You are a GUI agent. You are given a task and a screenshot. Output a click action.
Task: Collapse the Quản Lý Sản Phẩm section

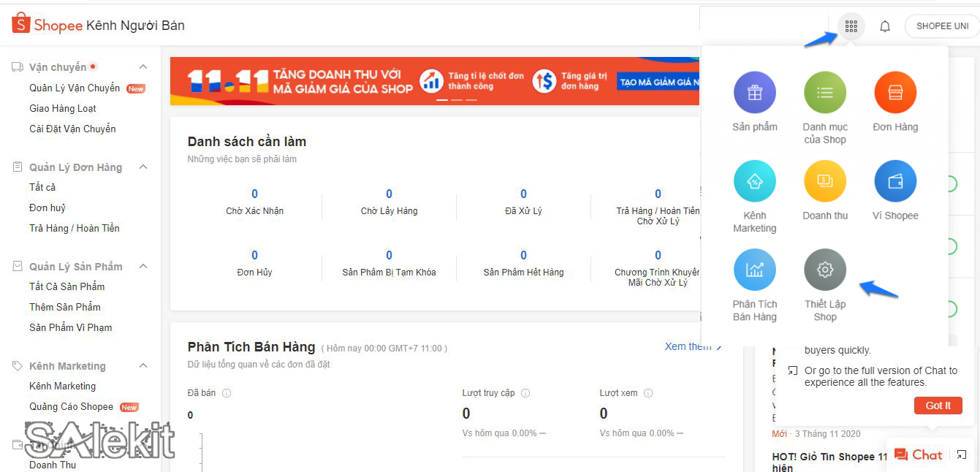pos(143,266)
